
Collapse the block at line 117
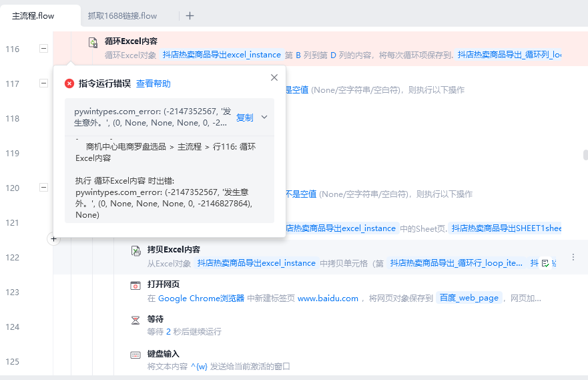click(43, 83)
